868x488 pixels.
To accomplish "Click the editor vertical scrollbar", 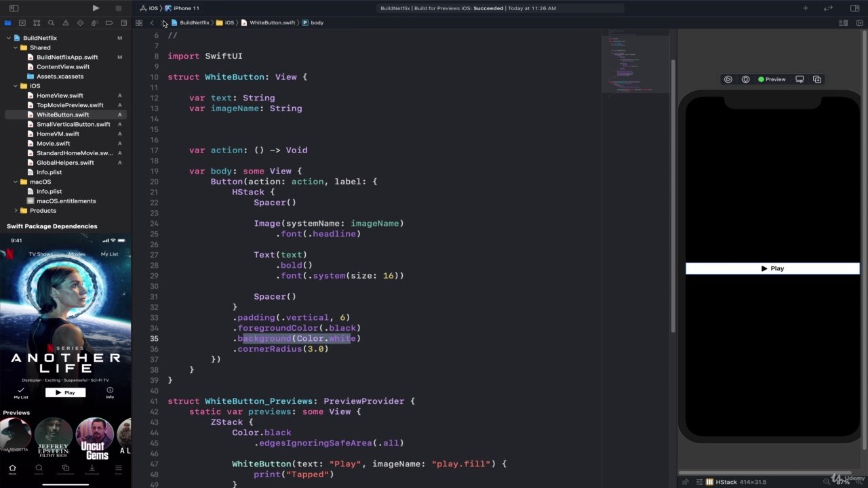I will [x=673, y=197].
